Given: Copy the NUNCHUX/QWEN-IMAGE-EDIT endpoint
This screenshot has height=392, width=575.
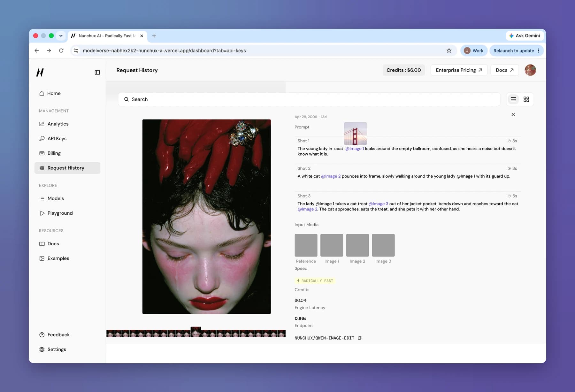Looking at the screenshot, I should 360,338.
